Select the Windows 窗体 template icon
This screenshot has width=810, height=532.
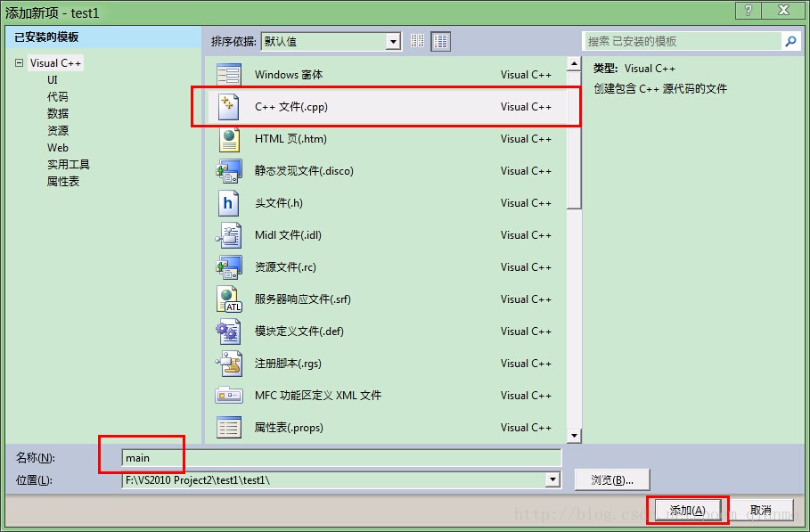coord(229,75)
